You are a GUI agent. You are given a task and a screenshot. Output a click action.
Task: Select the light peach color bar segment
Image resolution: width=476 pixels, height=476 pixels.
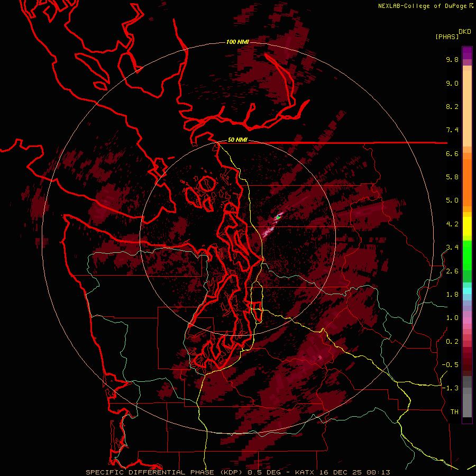click(x=467, y=108)
